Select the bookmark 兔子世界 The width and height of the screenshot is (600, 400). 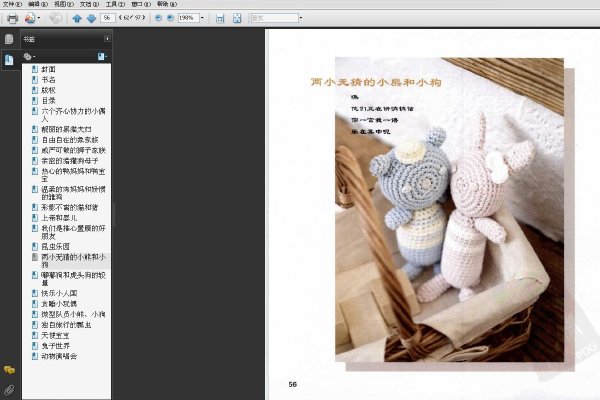pyautogui.click(x=55, y=346)
